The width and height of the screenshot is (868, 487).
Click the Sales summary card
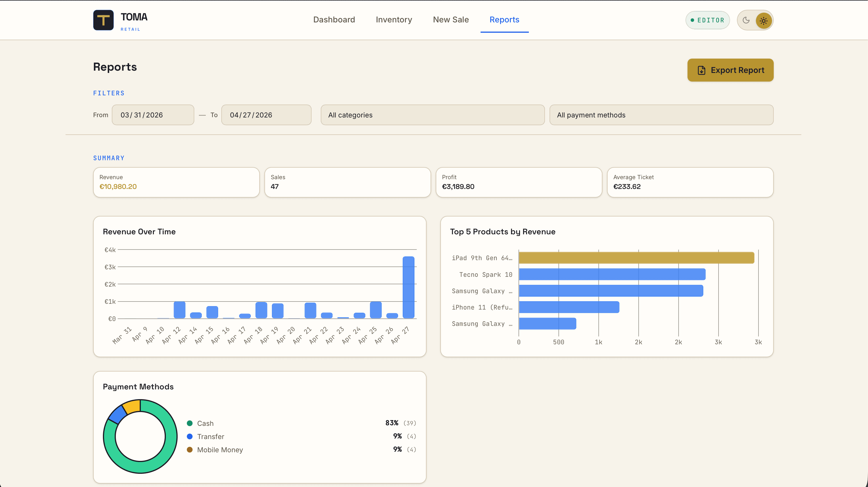point(347,182)
